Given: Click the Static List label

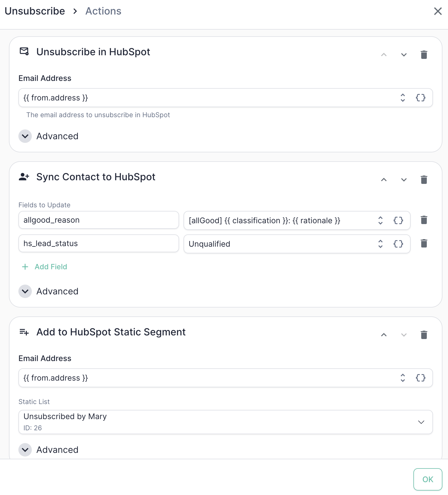Looking at the screenshot, I should coord(34,402).
